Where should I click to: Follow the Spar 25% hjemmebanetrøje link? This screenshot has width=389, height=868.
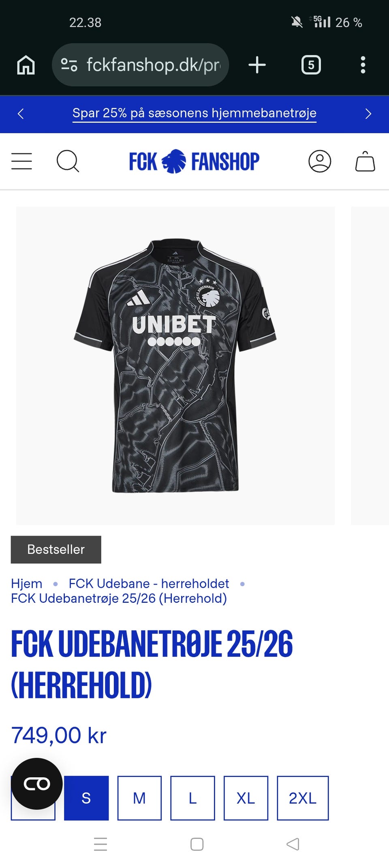click(x=194, y=113)
